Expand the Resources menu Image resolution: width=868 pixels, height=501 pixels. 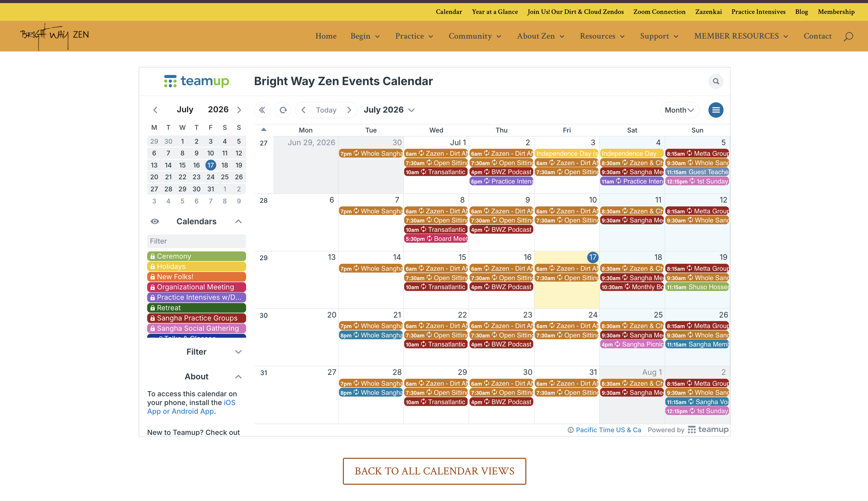pos(602,36)
